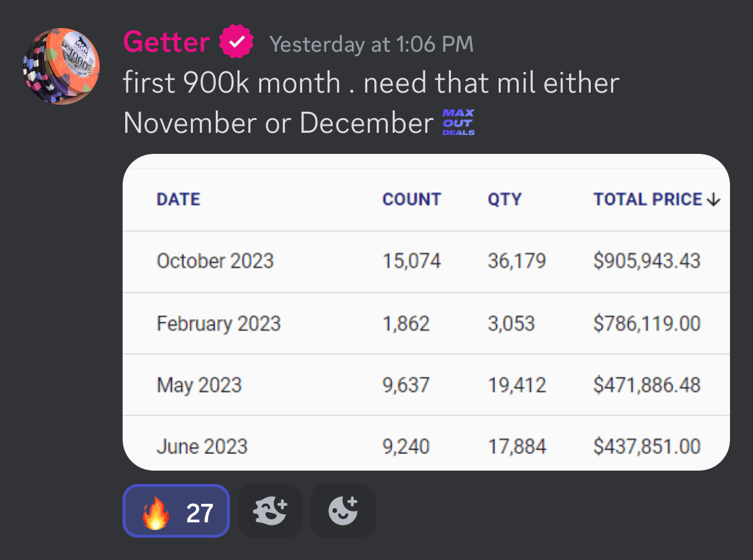753x560 pixels.
Task: Sort table by the QTY column
Action: (x=504, y=199)
